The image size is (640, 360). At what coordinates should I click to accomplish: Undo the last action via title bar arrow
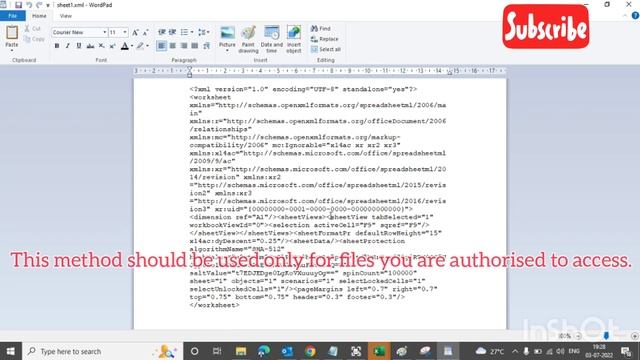point(29,5)
